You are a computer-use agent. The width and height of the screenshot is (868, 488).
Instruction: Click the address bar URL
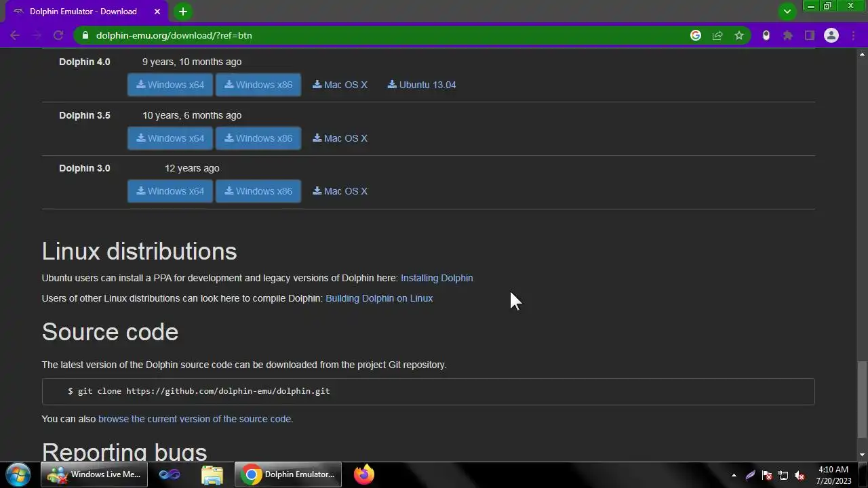tap(174, 35)
